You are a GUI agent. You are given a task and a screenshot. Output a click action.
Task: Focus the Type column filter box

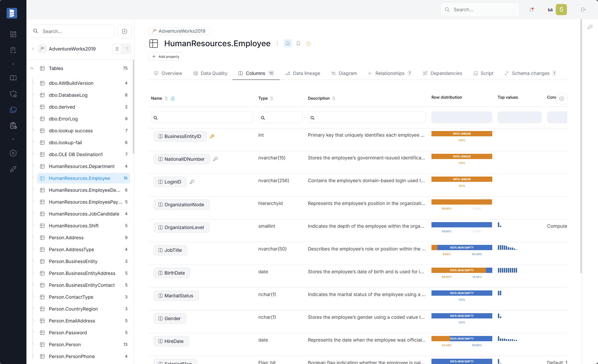[x=280, y=117]
